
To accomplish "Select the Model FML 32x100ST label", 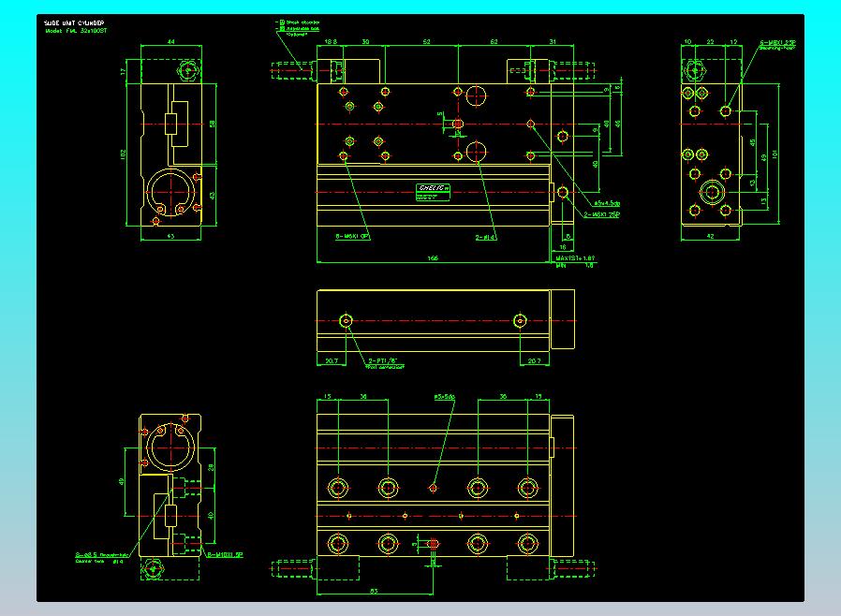I will click(x=76, y=31).
